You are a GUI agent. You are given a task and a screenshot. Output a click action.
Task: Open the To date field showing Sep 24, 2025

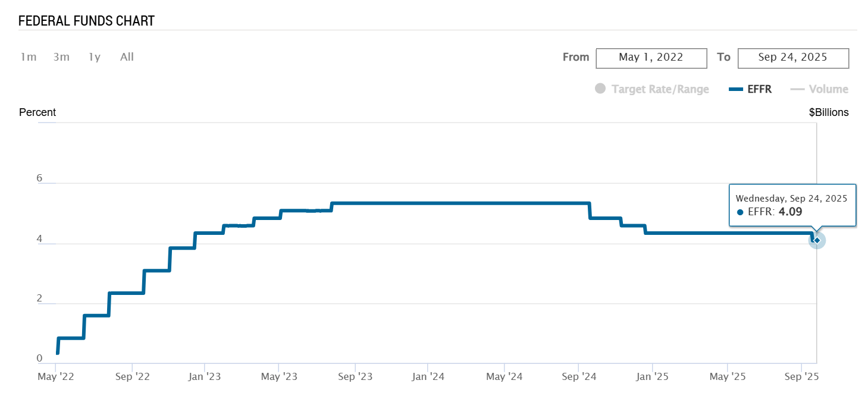793,58
